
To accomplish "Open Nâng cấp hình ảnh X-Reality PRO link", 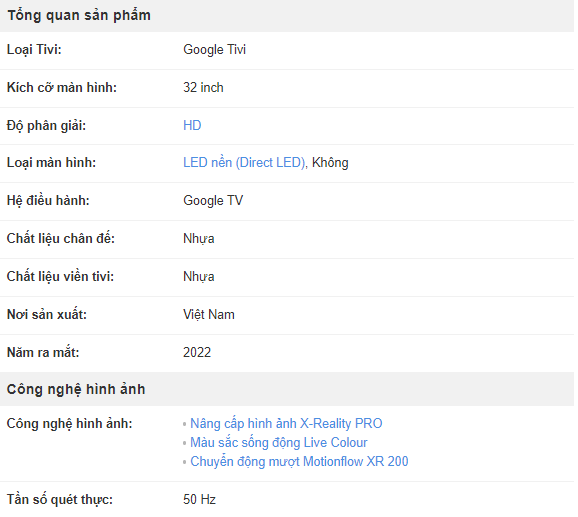I will coord(286,423).
